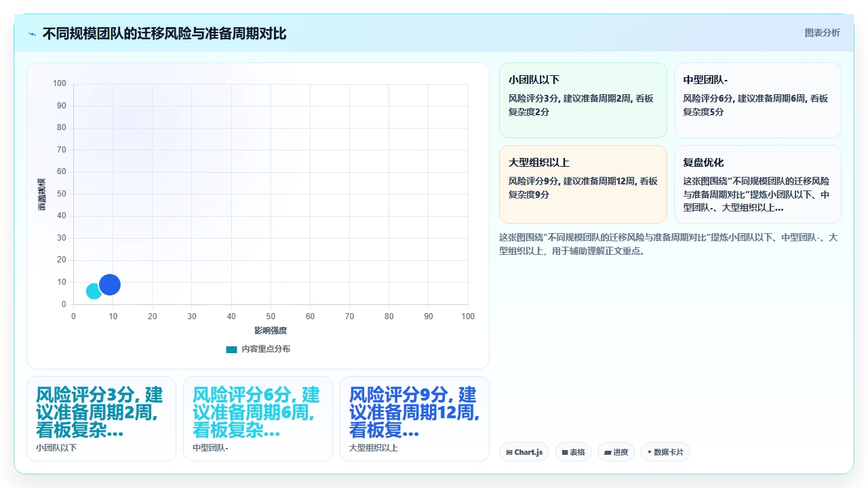
Task: Click the 数据卡片 sparkle icon
Action: [x=649, y=452]
